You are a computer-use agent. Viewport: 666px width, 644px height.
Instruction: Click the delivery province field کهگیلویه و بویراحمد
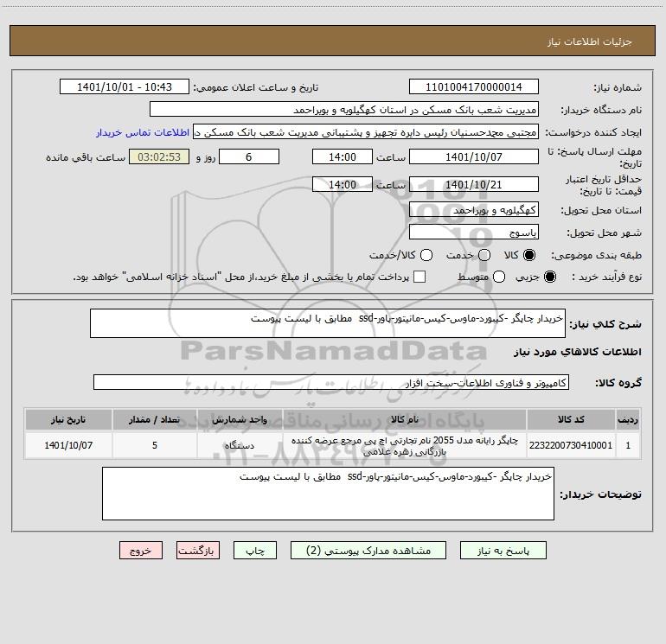[474, 210]
